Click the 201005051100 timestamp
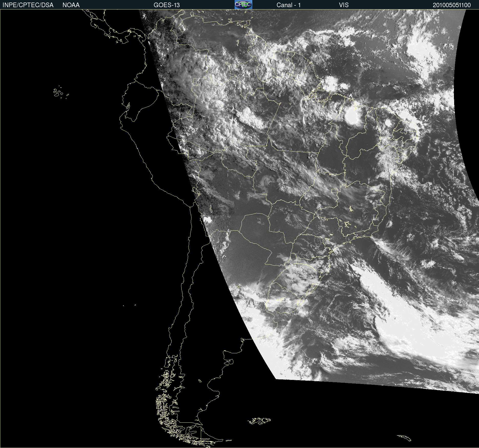 click(452, 5)
